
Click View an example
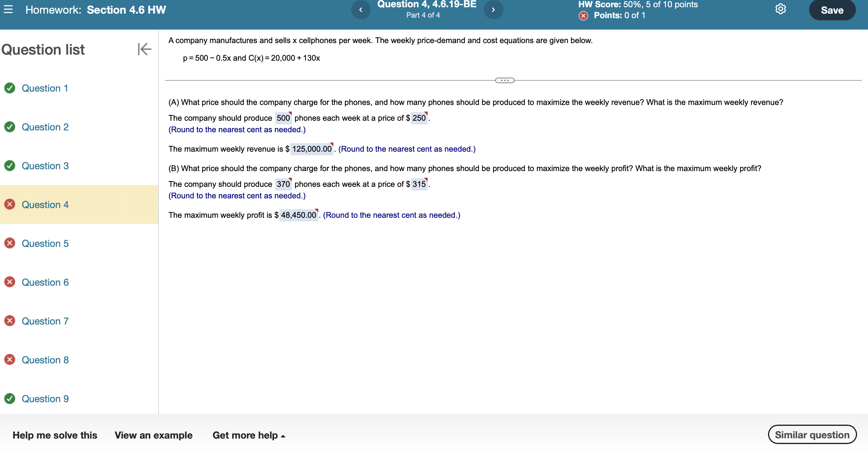(153, 435)
